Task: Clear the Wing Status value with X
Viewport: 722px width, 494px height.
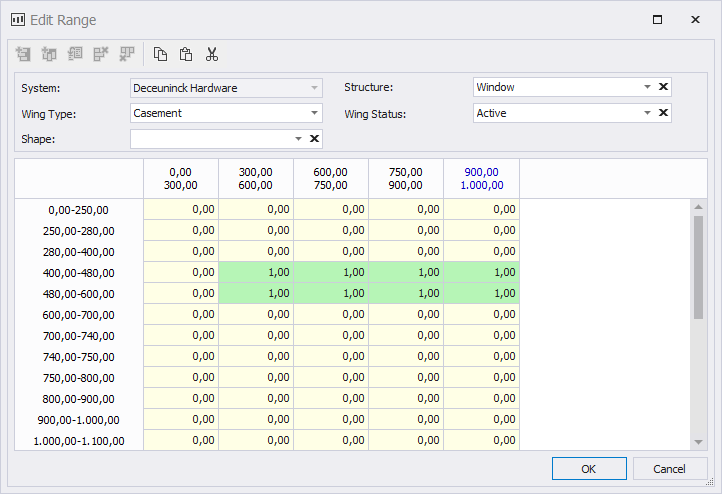Action: (663, 113)
